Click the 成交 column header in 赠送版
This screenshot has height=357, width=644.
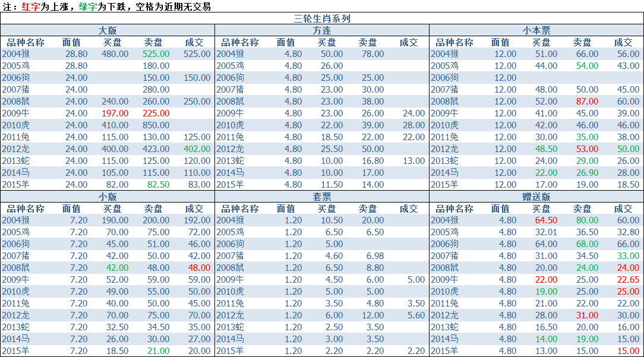(623, 208)
